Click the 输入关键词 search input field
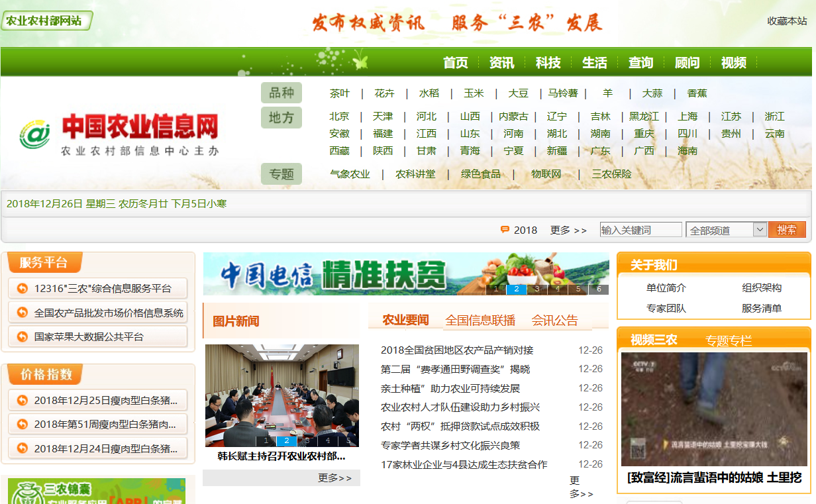The width and height of the screenshot is (816, 504). tap(640, 228)
